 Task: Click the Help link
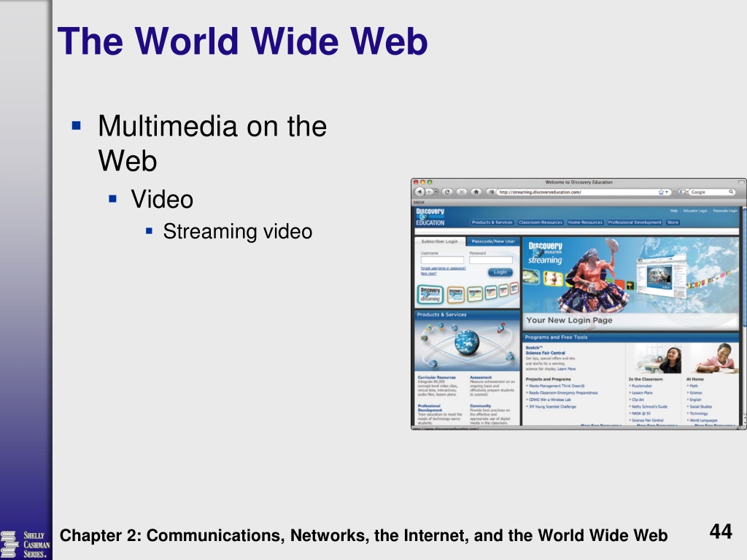(673, 211)
